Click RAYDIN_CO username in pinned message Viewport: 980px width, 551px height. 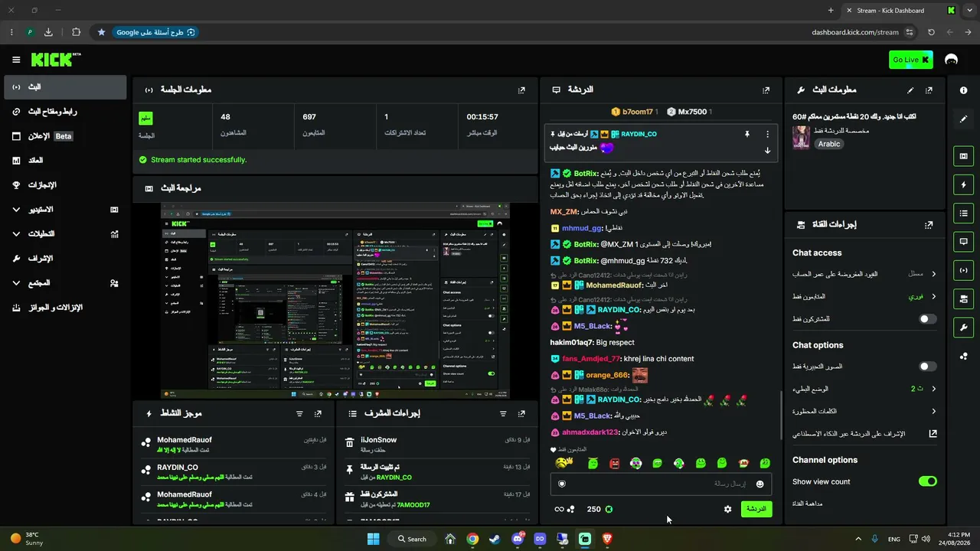(639, 134)
